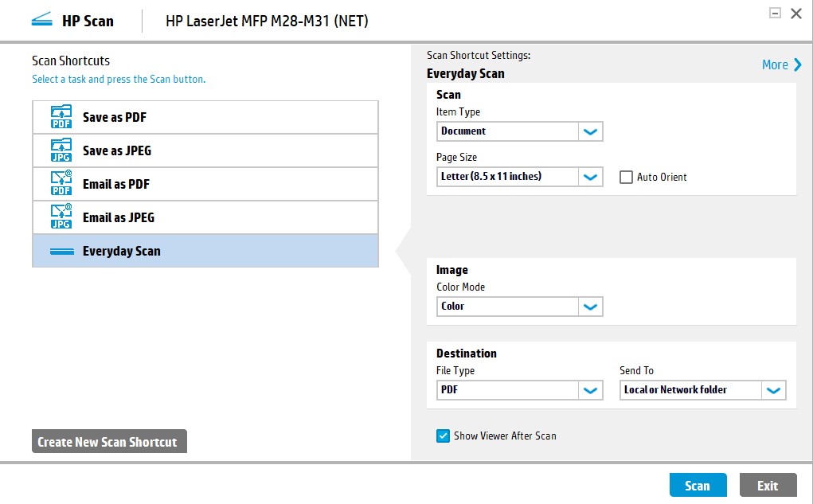Click the Scan Shortcuts heading
The image size is (813, 504).
click(x=71, y=61)
